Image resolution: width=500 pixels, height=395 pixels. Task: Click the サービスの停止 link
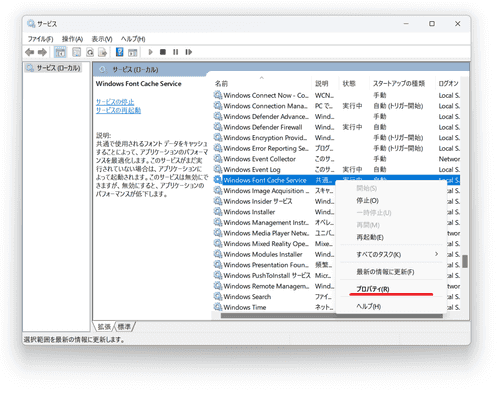[x=115, y=102]
